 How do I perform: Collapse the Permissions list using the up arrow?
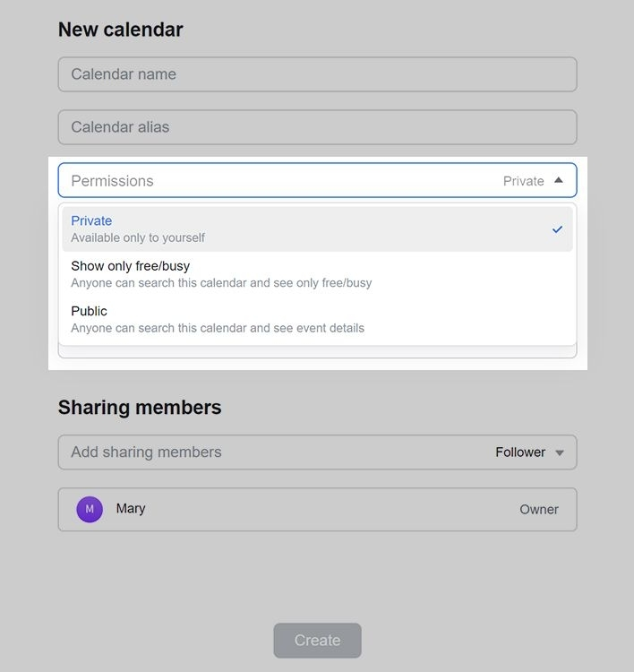[x=559, y=180]
